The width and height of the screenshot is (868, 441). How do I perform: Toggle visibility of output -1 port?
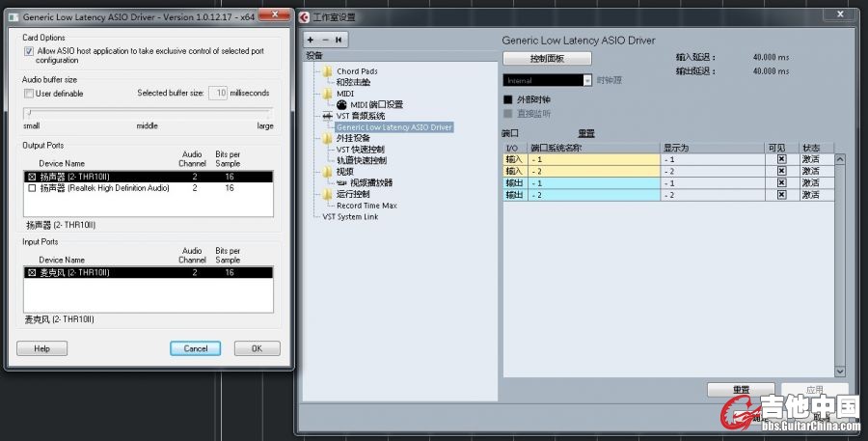point(781,182)
